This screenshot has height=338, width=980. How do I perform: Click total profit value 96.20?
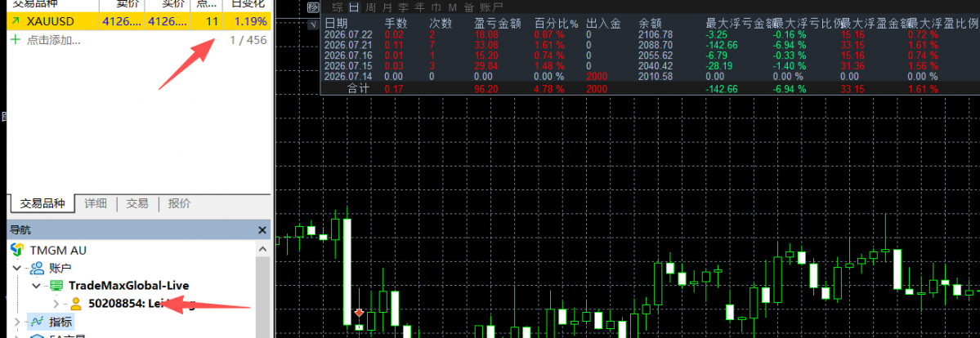click(487, 89)
